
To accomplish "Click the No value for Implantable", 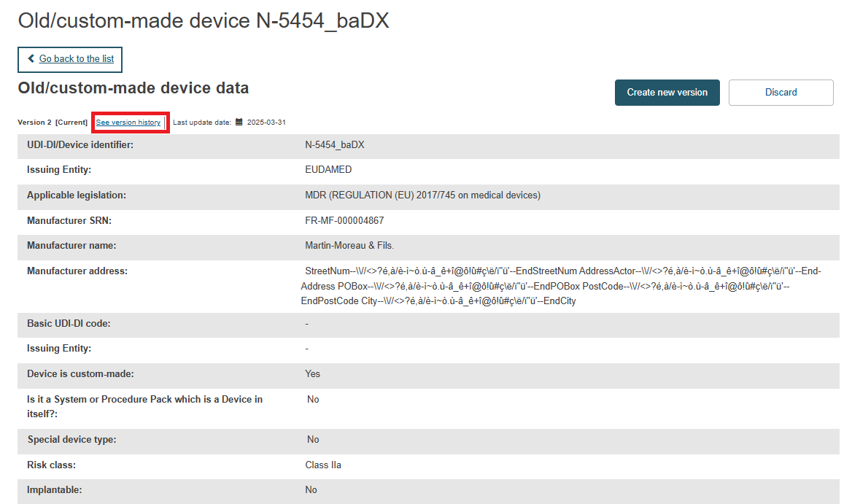I will (311, 490).
